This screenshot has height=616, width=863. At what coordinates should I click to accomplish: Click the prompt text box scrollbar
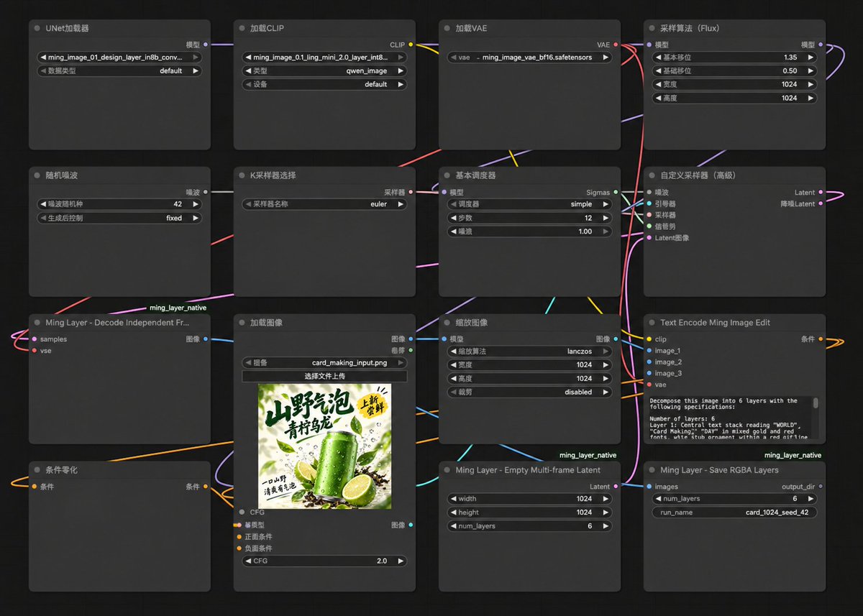coord(816,403)
